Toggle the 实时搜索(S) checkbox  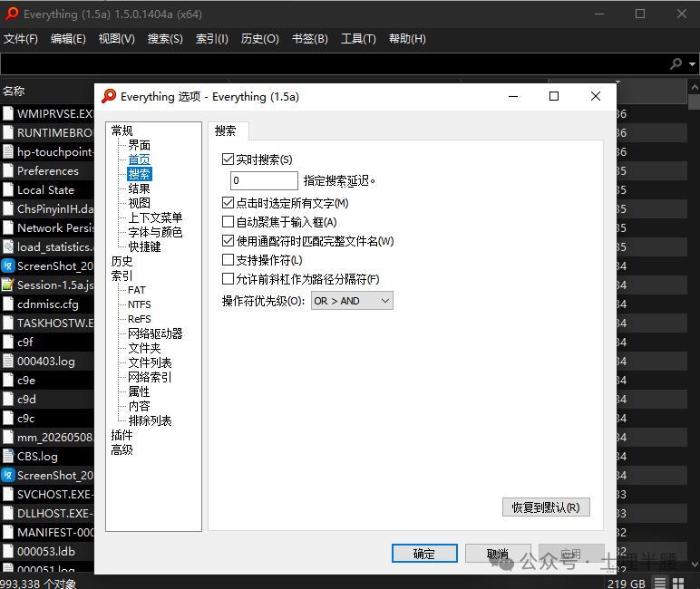coord(228,159)
